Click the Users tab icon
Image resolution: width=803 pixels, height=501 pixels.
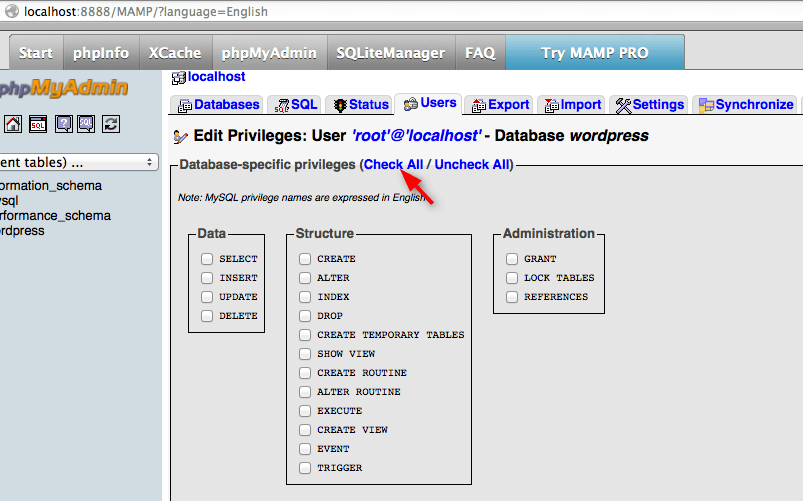[411, 104]
